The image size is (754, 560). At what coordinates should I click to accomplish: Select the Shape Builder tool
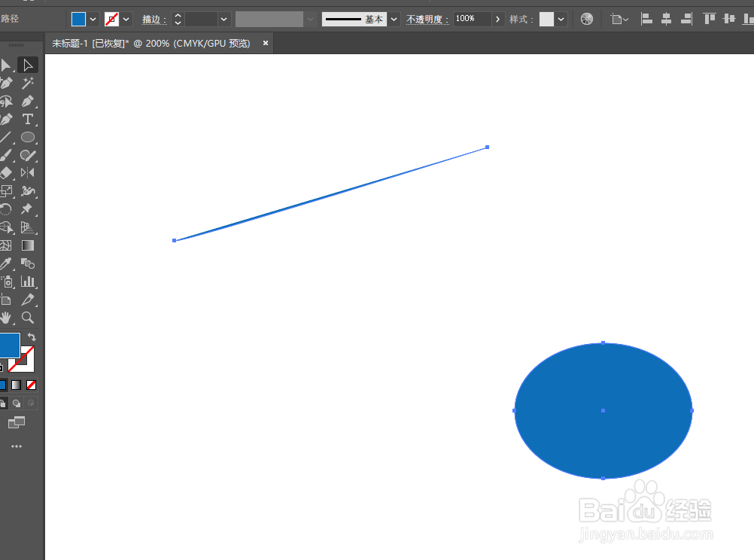pyautogui.click(x=6, y=227)
